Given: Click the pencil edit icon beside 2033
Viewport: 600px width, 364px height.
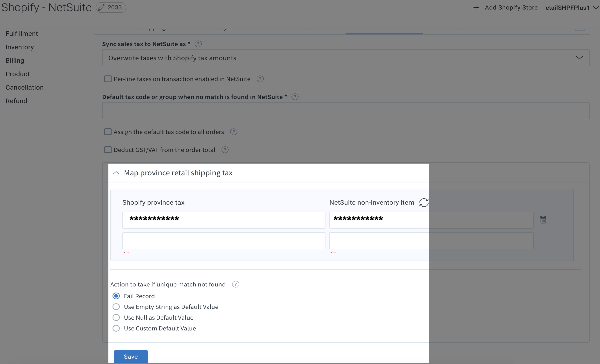Looking at the screenshot, I should pos(101,8).
